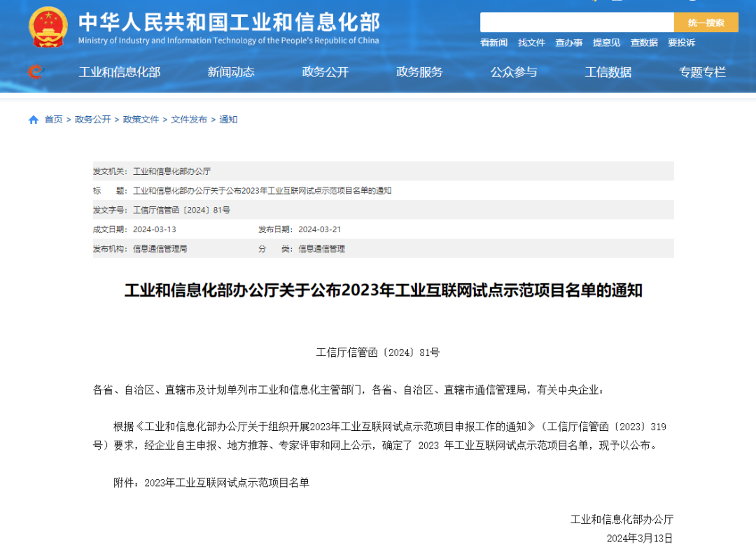Click the 找文件 quick link
This screenshot has height=547, width=756.
(x=531, y=43)
